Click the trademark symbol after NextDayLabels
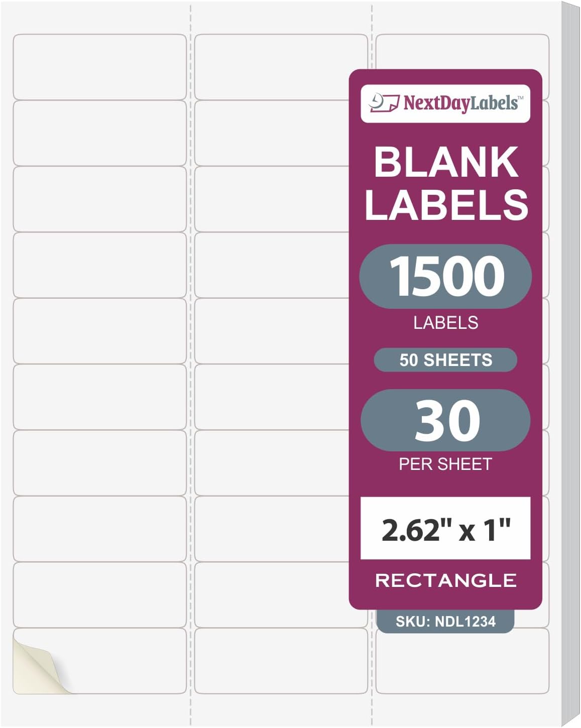This screenshot has width=581, height=728. tap(521, 97)
